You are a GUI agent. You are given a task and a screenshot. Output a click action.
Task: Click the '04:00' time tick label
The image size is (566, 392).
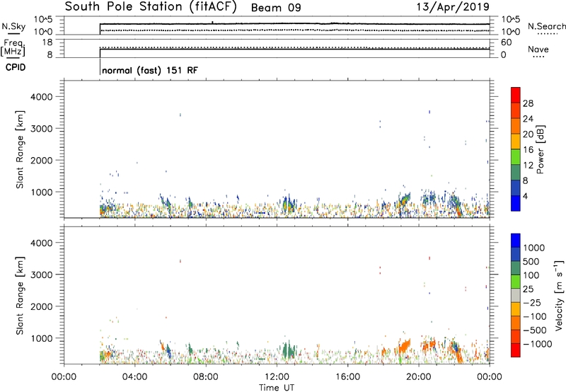click(134, 377)
